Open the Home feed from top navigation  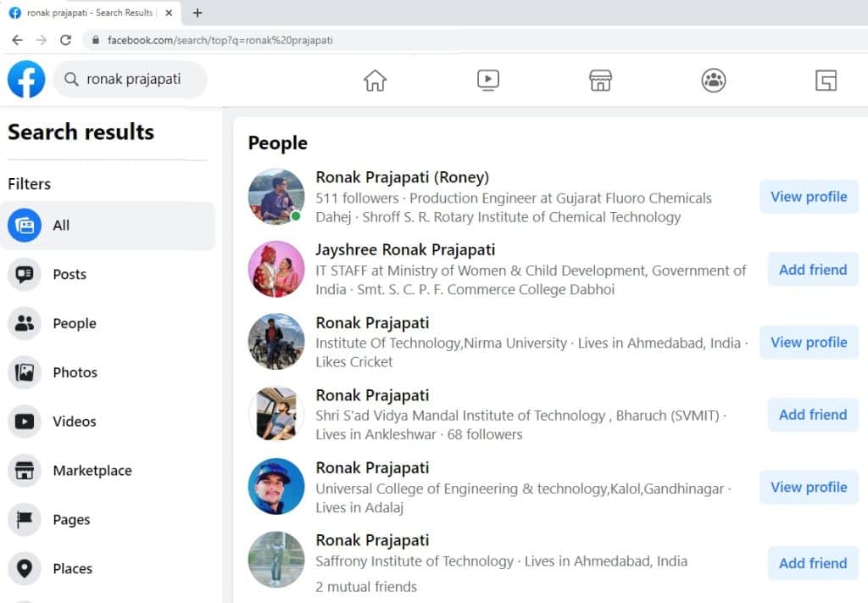click(375, 80)
